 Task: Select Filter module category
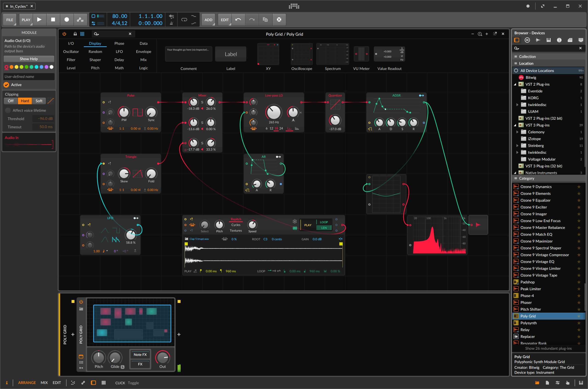coord(71,60)
